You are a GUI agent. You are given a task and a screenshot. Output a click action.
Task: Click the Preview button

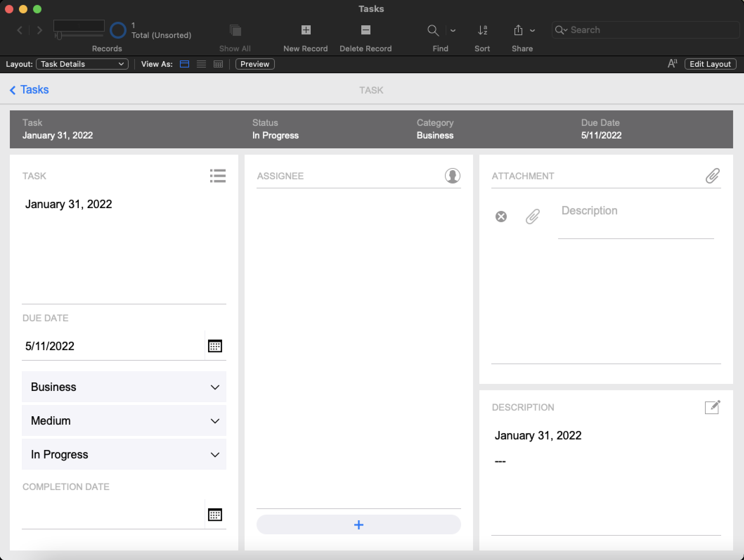click(255, 64)
